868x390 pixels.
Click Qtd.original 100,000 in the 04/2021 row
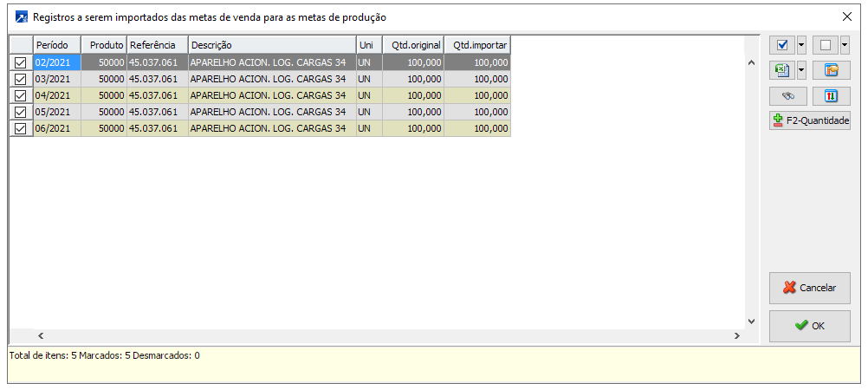413,95
